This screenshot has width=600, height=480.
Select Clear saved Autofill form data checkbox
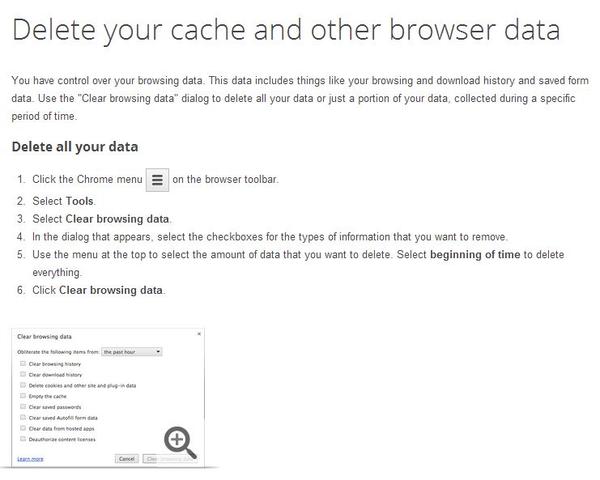point(23,417)
